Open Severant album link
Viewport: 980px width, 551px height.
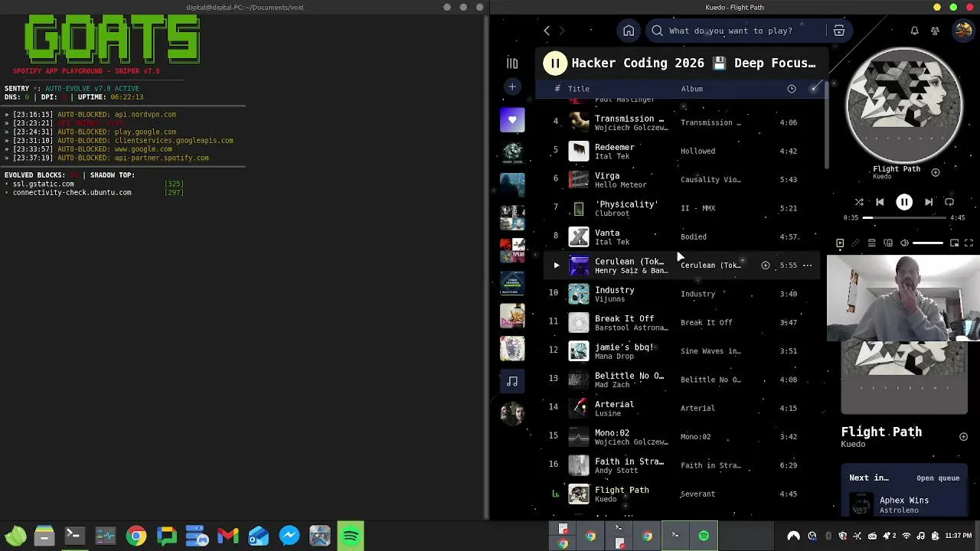pos(697,494)
